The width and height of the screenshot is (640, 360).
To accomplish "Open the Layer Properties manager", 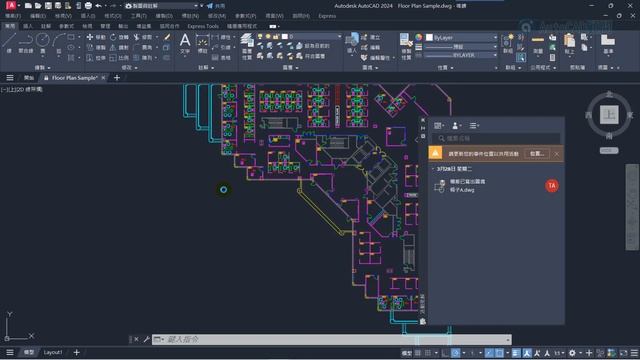I will point(247,47).
